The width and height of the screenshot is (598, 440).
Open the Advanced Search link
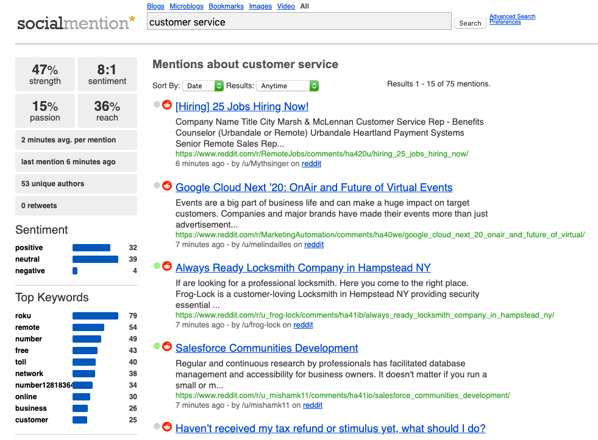click(x=512, y=16)
